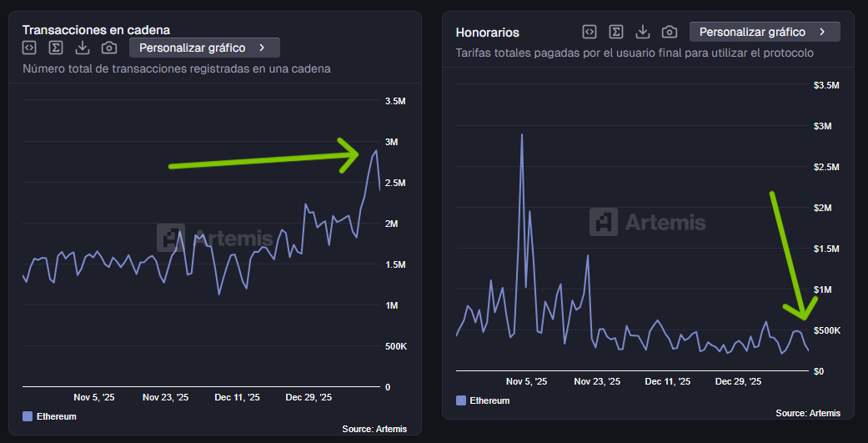This screenshot has width=868, height=443.
Task: Click Dec 11, '25 label on transactions axis
Action: point(237,398)
